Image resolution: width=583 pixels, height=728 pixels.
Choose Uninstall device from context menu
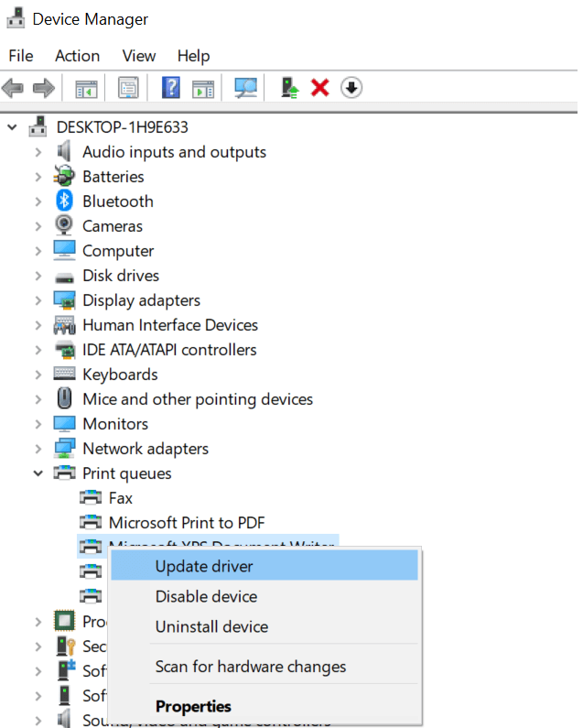pyautogui.click(x=211, y=627)
